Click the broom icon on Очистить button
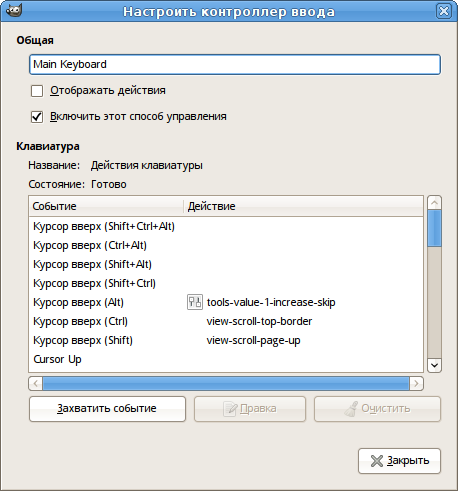The height and width of the screenshot is (491, 458). [x=351, y=409]
